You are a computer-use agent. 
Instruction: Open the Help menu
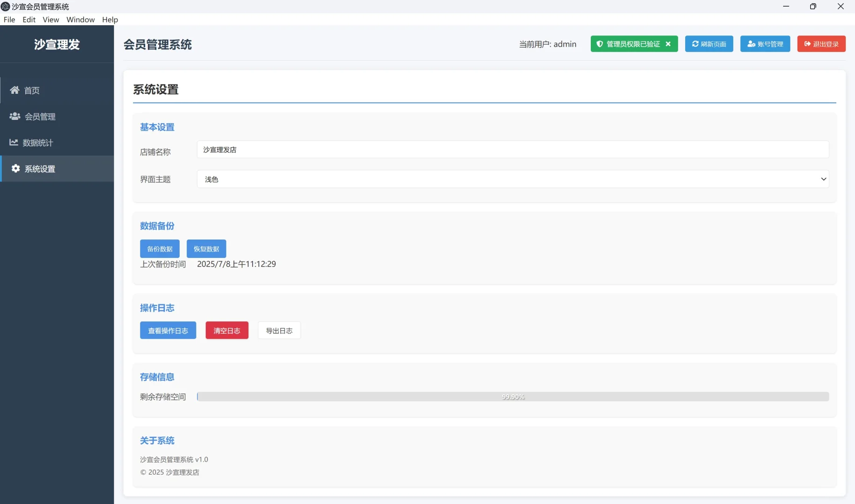pos(110,20)
